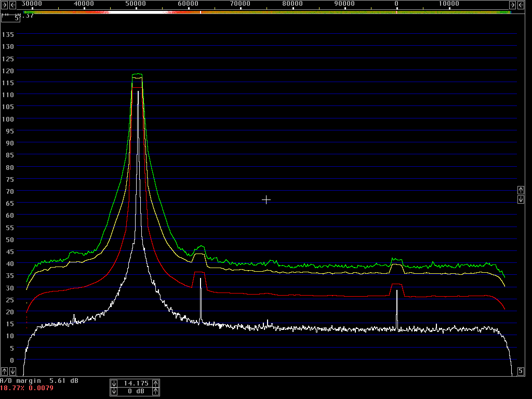
Task: Click the 30000 frequency scale label
Action: click(x=32, y=4)
